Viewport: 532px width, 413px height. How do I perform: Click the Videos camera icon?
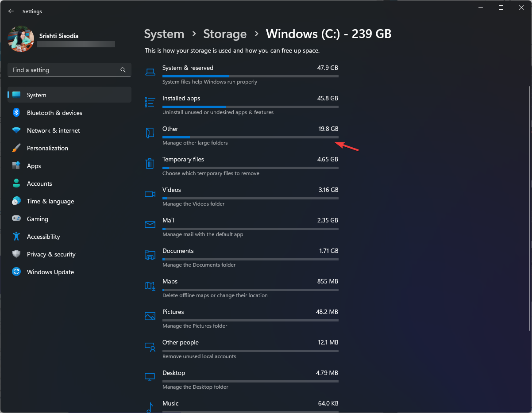tap(150, 194)
